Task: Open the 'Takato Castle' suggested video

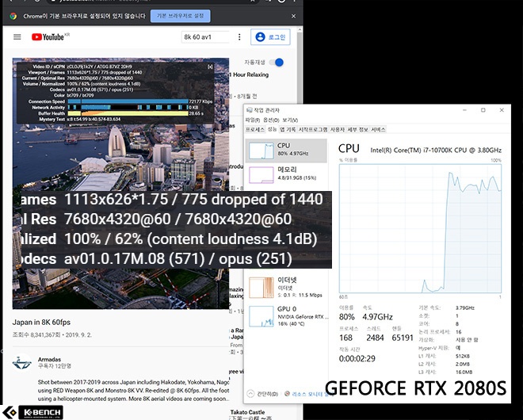Action: (247, 412)
